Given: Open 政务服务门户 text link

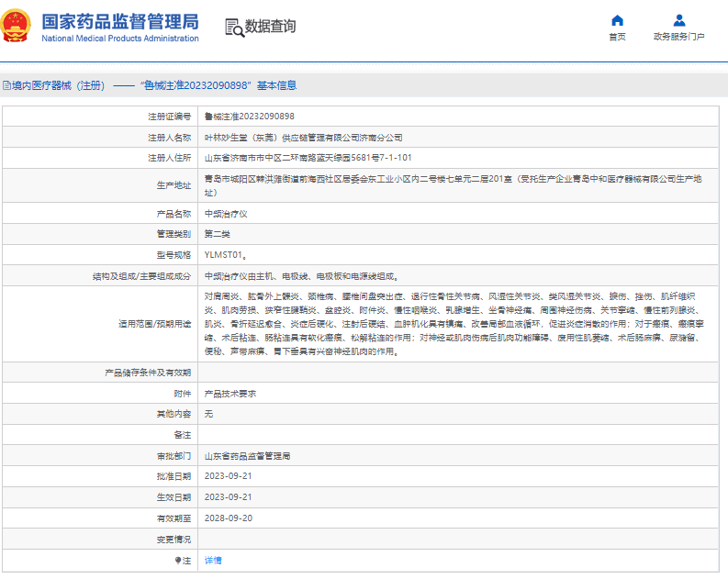Looking at the screenshot, I should pyautogui.click(x=678, y=37).
